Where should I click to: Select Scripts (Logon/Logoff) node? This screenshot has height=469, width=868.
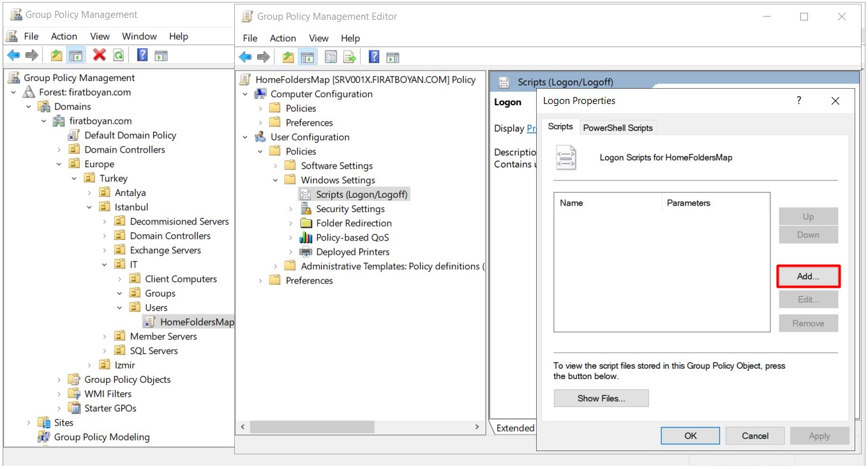click(361, 195)
